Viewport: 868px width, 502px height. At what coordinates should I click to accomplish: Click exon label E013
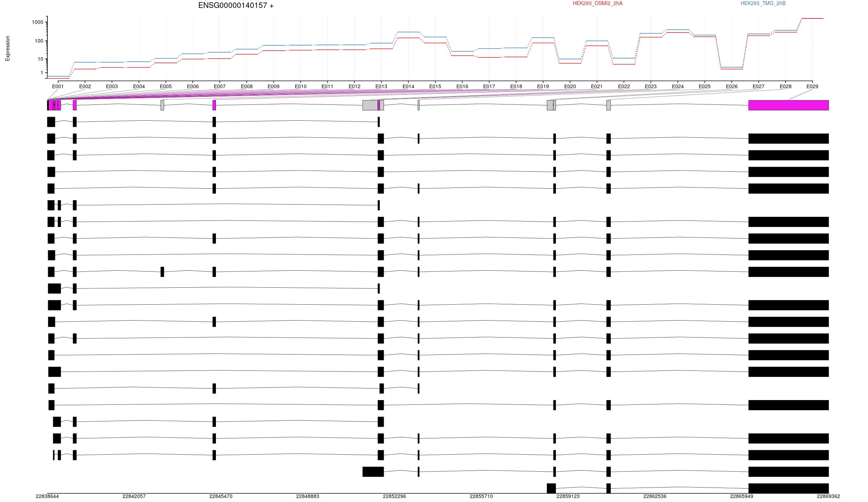pyautogui.click(x=381, y=86)
